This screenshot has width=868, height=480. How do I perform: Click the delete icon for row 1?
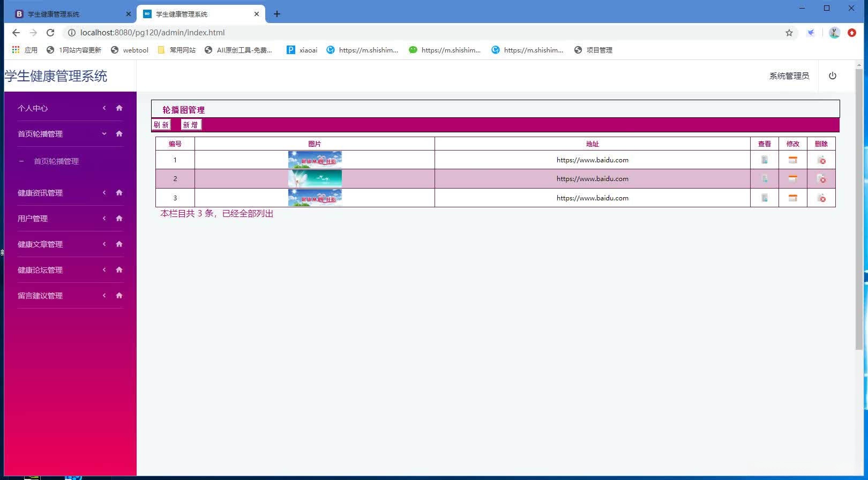click(x=821, y=160)
